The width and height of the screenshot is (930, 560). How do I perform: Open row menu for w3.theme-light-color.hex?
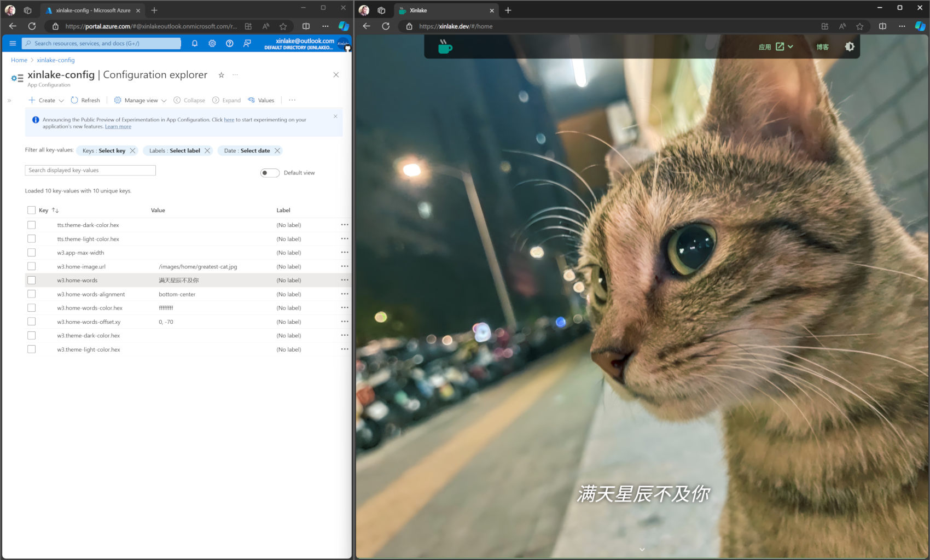(x=345, y=349)
